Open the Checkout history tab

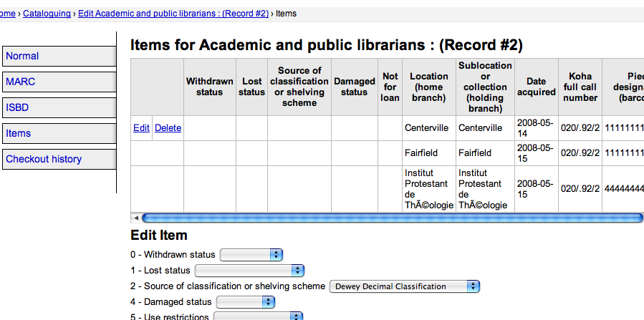pos(59,159)
